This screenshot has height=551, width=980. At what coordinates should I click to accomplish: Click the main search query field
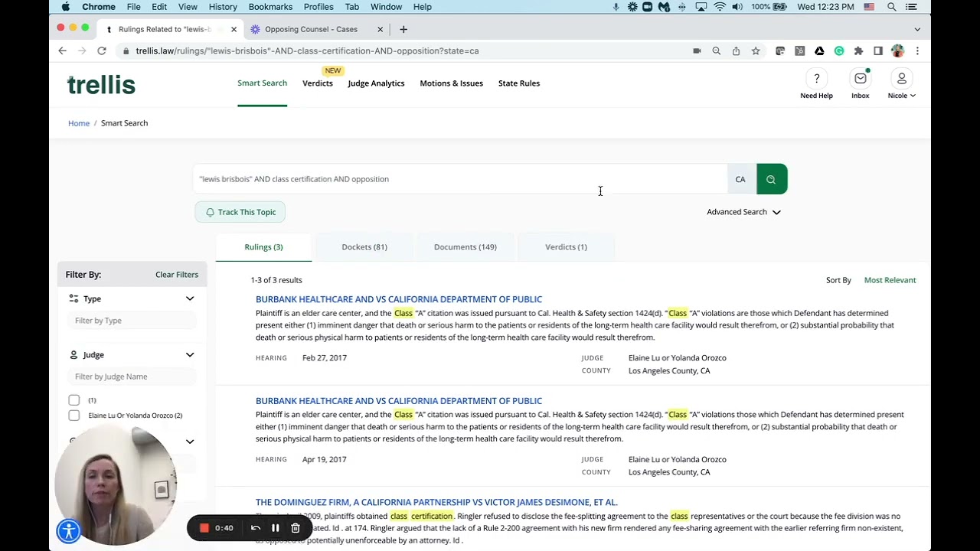point(460,179)
